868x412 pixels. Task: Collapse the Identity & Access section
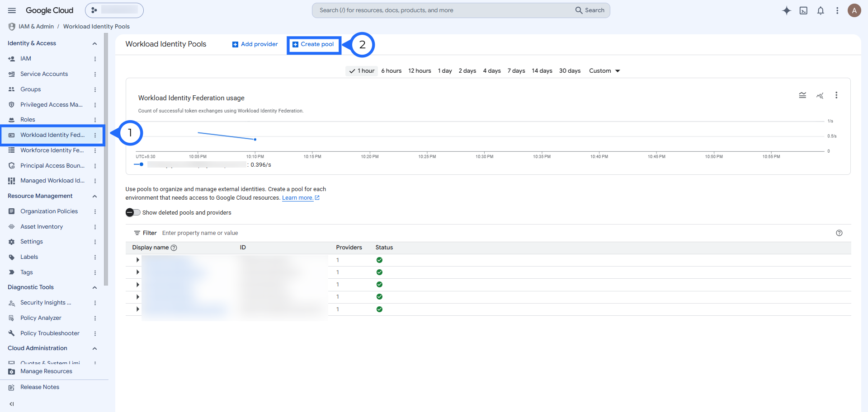(94, 44)
